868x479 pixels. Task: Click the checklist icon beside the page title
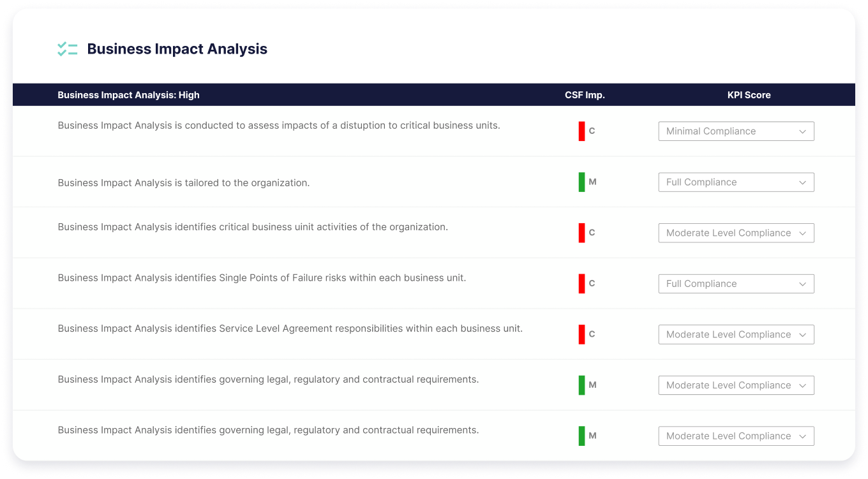pyautogui.click(x=68, y=48)
